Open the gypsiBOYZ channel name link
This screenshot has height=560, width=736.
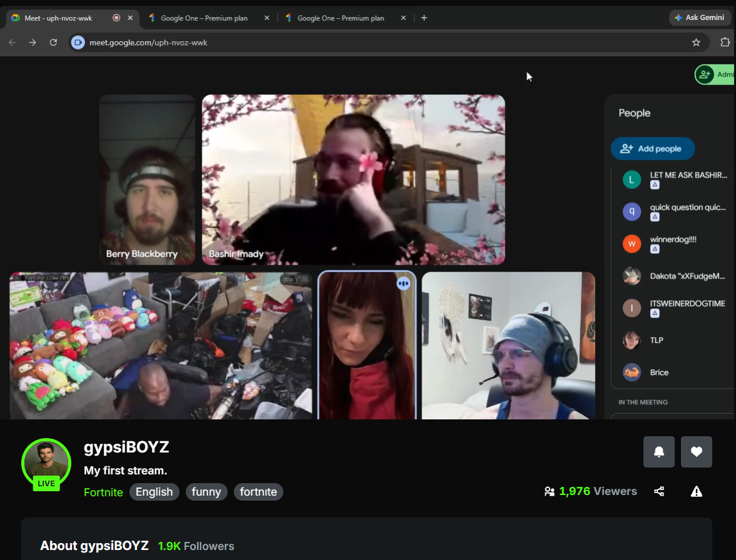click(126, 447)
